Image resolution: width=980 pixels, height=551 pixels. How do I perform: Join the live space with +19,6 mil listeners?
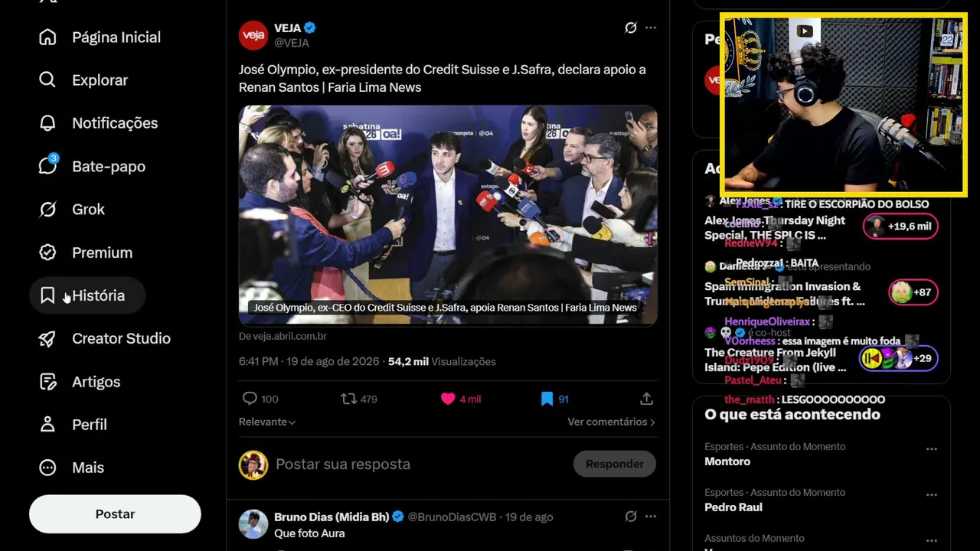coord(900,227)
